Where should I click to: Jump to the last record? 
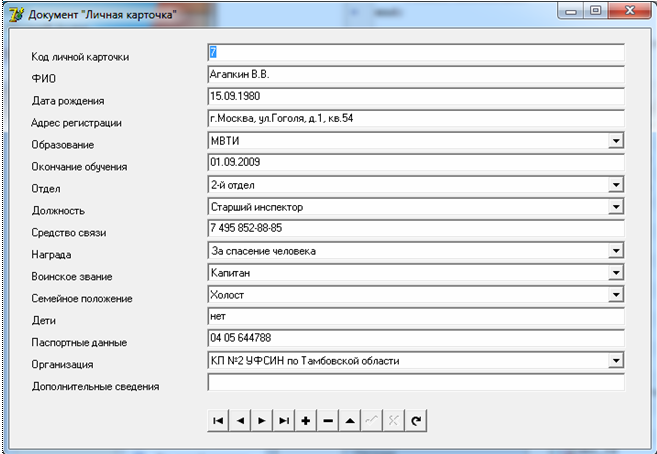click(x=284, y=421)
